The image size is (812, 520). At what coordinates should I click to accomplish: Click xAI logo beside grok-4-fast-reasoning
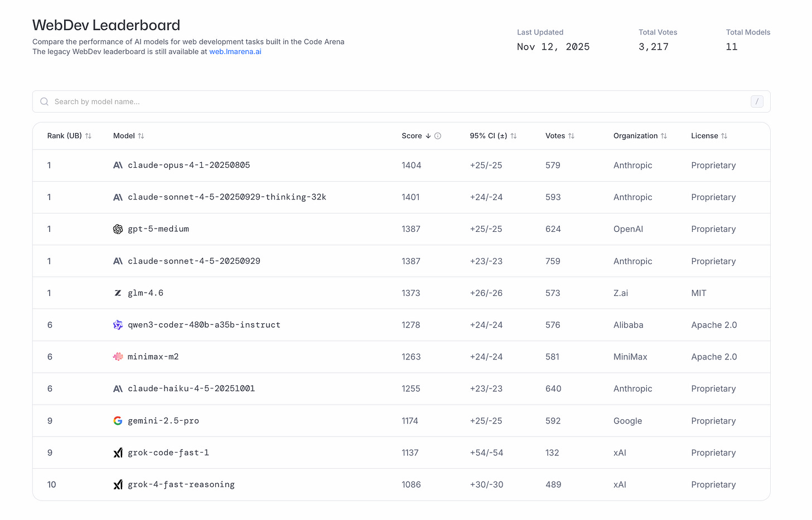pyautogui.click(x=118, y=485)
